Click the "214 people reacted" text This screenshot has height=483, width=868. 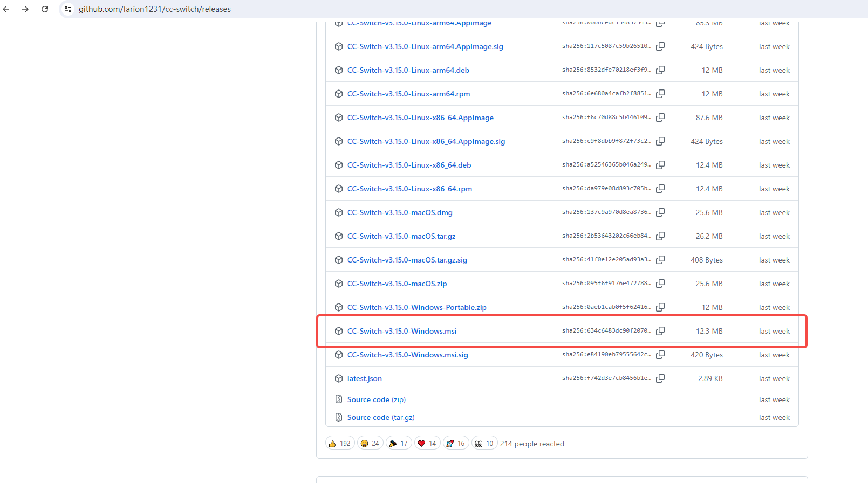(532, 444)
